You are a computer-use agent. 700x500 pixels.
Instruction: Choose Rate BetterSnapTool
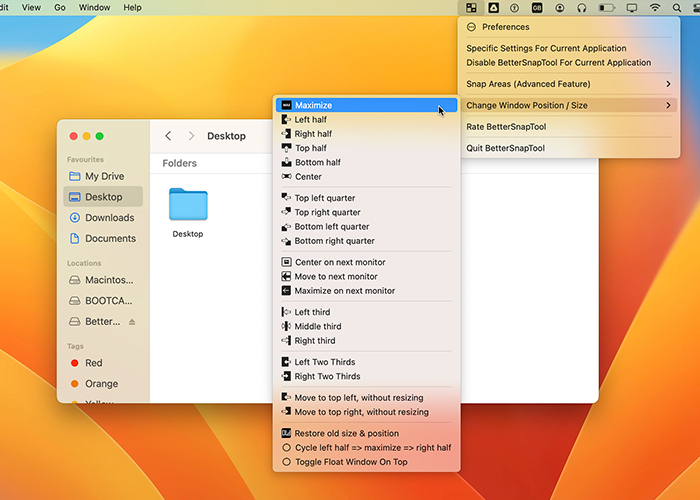tap(569, 127)
